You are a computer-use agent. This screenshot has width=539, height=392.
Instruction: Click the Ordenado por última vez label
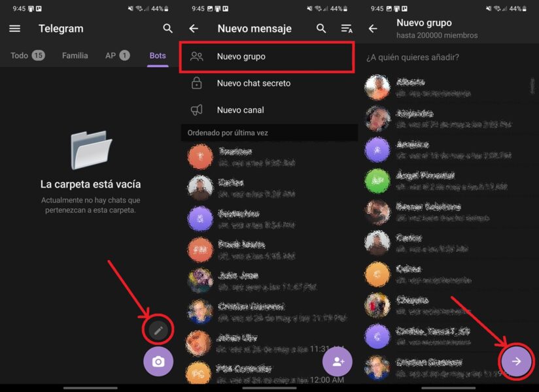pos(228,133)
